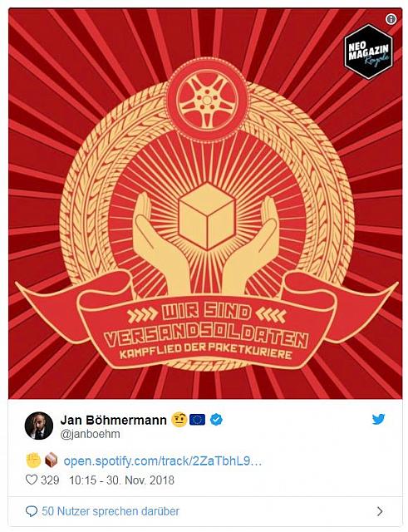
Task: Click the EU flag emoji beside the name
Action: (x=198, y=420)
